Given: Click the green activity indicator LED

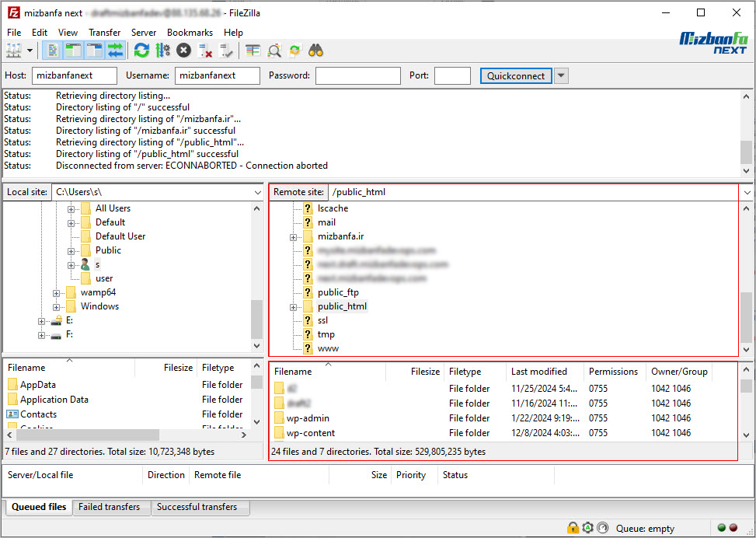Looking at the screenshot, I should coord(722,528).
